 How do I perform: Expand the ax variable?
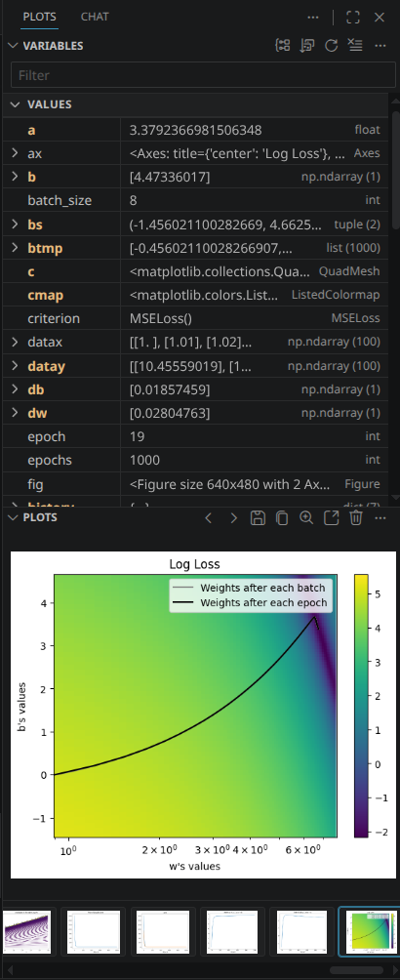click(x=15, y=154)
